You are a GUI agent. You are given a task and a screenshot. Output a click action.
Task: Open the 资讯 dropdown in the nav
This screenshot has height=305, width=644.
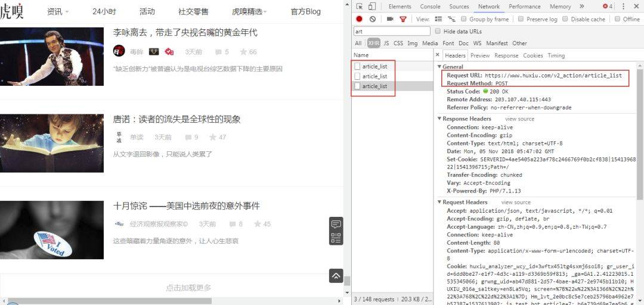point(58,11)
